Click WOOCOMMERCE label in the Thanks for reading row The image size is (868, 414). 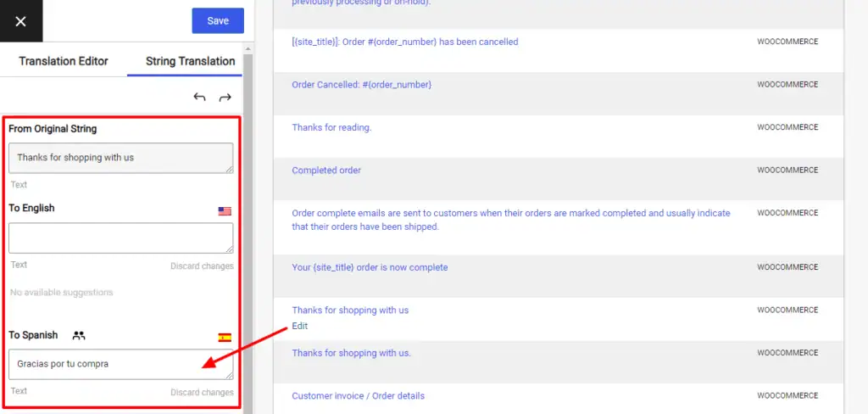coord(787,127)
